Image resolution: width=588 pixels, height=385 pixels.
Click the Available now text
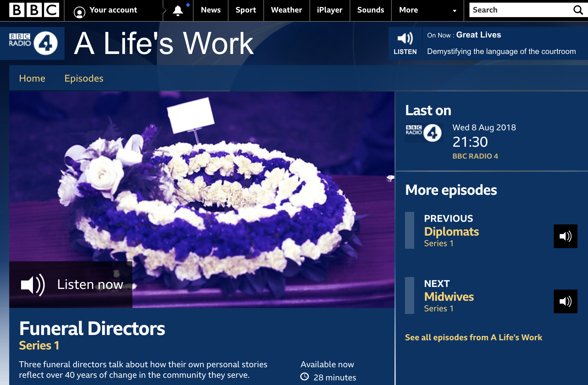point(327,364)
